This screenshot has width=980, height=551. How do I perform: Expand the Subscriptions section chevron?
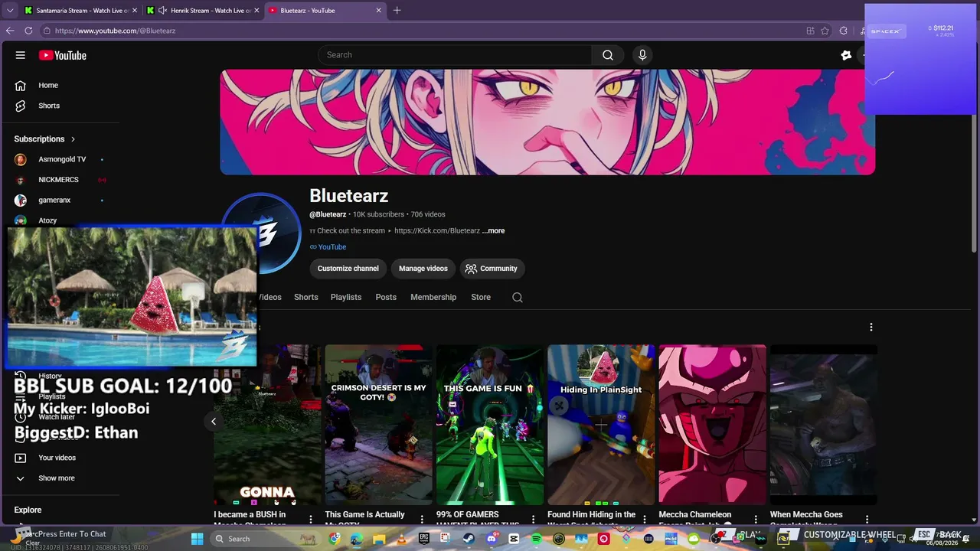tap(73, 139)
